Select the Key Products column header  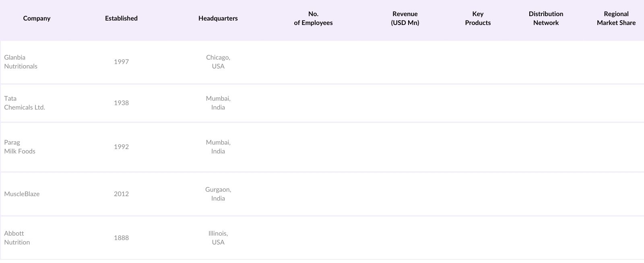point(478,19)
